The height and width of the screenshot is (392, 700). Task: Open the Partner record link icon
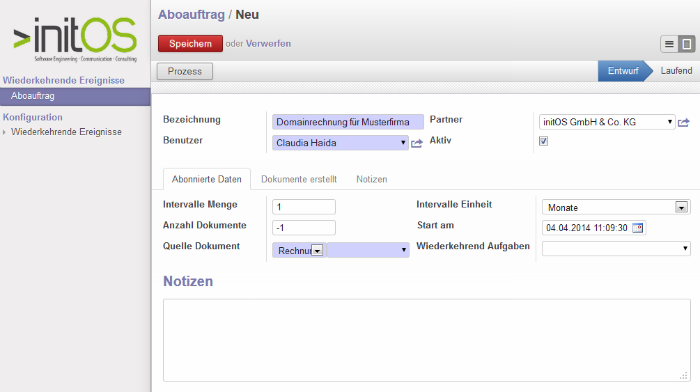[683, 122]
